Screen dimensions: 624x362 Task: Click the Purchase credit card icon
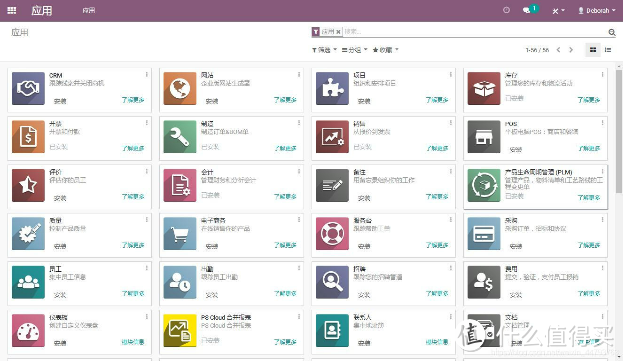point(484,234)
